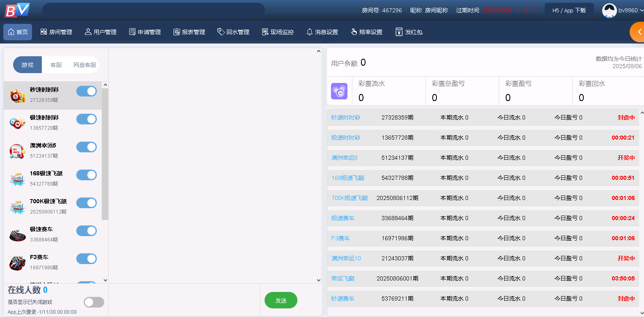Click the 秒速时时彩 game icon
The width and height of the screenshot is (644, 317).
pos(17,96)
